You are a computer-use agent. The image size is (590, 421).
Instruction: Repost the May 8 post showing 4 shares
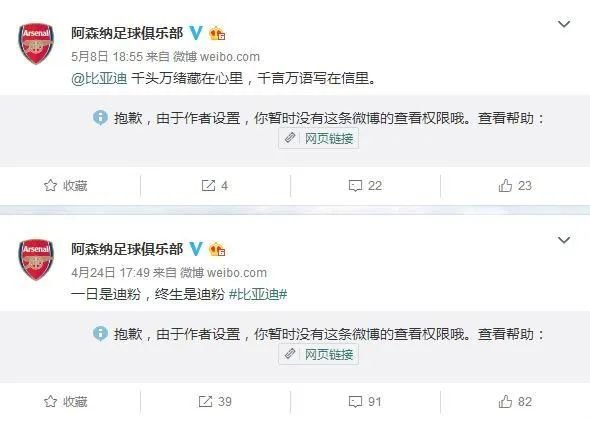pyautogui.click(x=214, y=185)
